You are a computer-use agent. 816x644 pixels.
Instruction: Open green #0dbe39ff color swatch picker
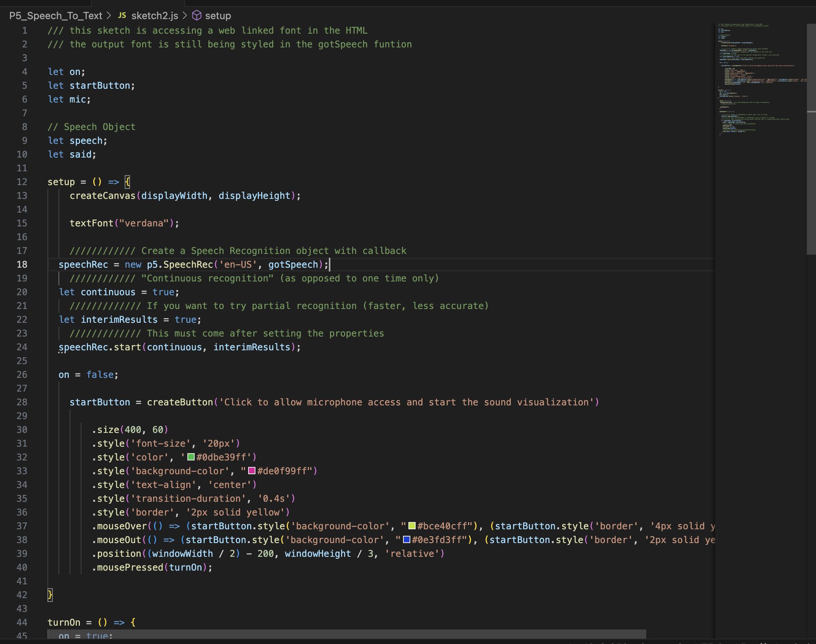pyautogui.click(x=191, y=457)
